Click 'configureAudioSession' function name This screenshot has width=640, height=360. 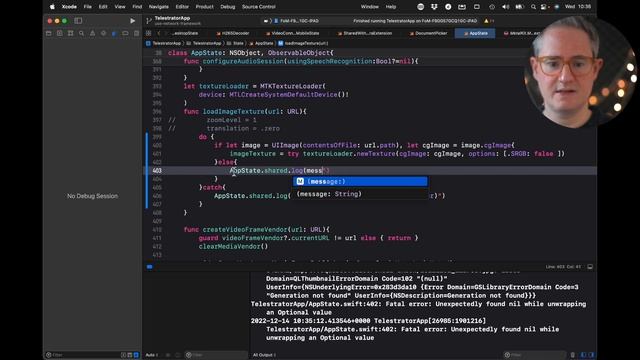(243, 61)
